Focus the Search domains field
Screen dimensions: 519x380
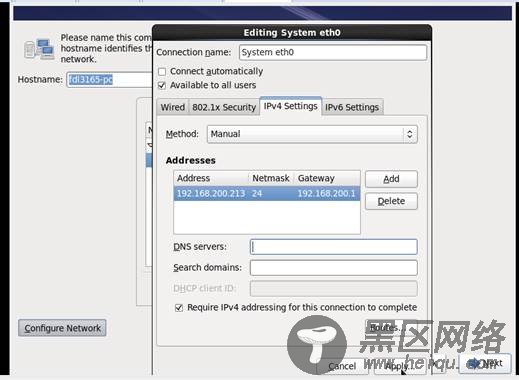pyautogui.click(x=334, y=268)
